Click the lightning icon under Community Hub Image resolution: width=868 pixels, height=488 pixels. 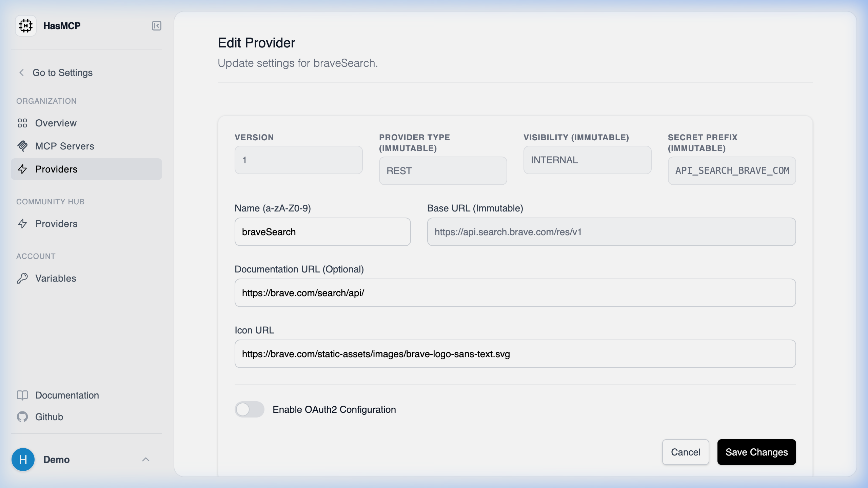(x=23, y=224)
